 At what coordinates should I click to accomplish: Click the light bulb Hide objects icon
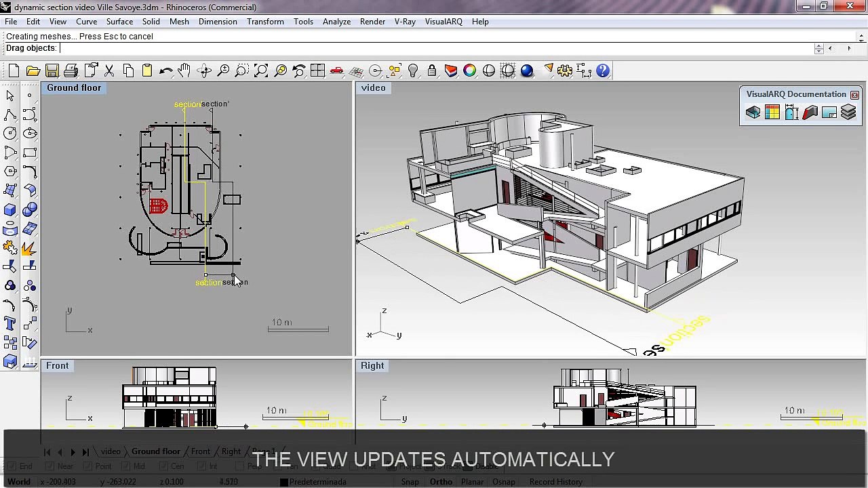coord(413,70)
